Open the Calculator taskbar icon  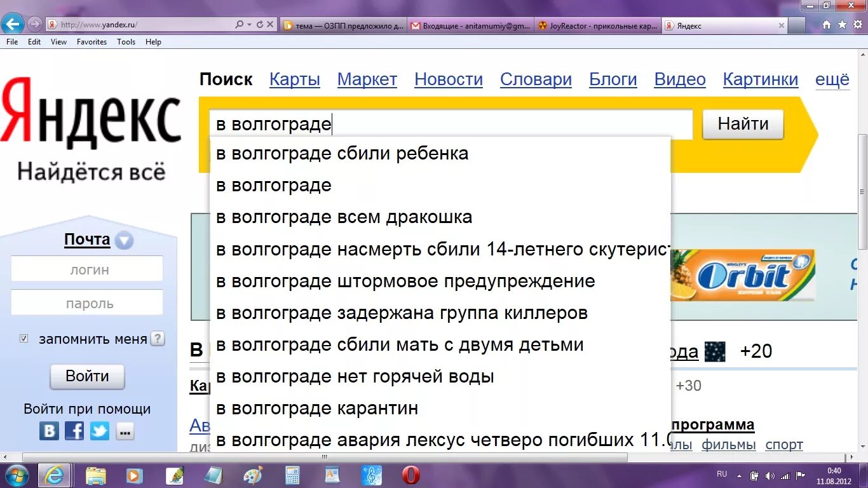click(292, 475)
